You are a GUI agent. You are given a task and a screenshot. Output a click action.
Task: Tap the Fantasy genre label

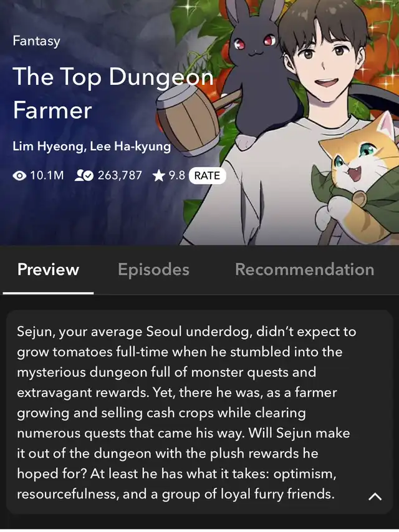point(37,41)
